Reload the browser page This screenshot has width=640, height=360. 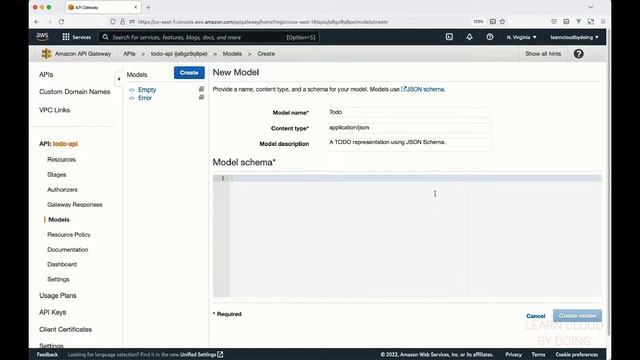[61, 22]
